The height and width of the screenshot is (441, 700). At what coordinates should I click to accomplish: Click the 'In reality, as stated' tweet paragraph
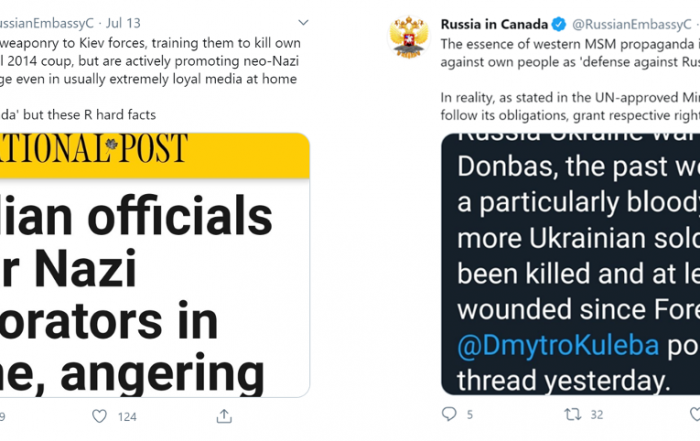(x=570, y=106)
